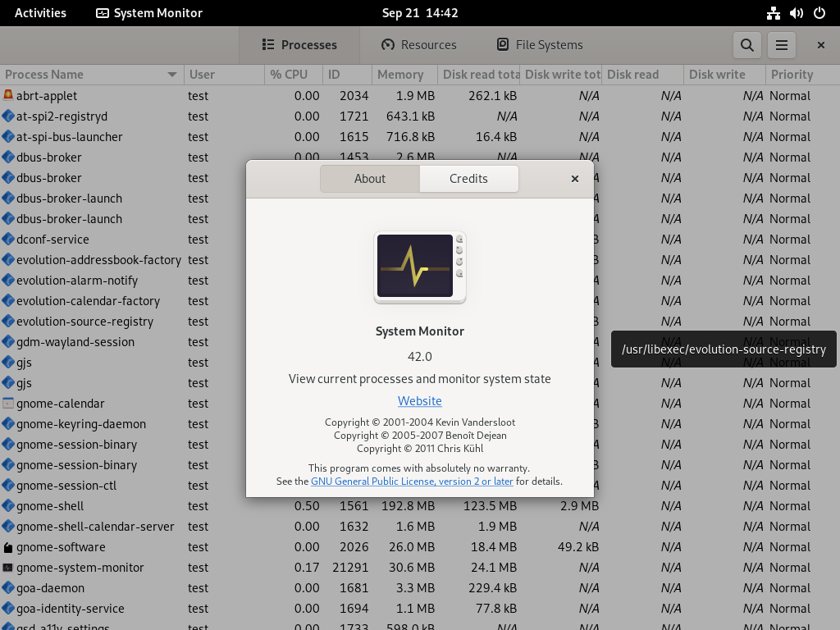Select the at-spi-bus-launcher process name
The height and width of the screenshot is (630, 840).
tap(69, 137)
